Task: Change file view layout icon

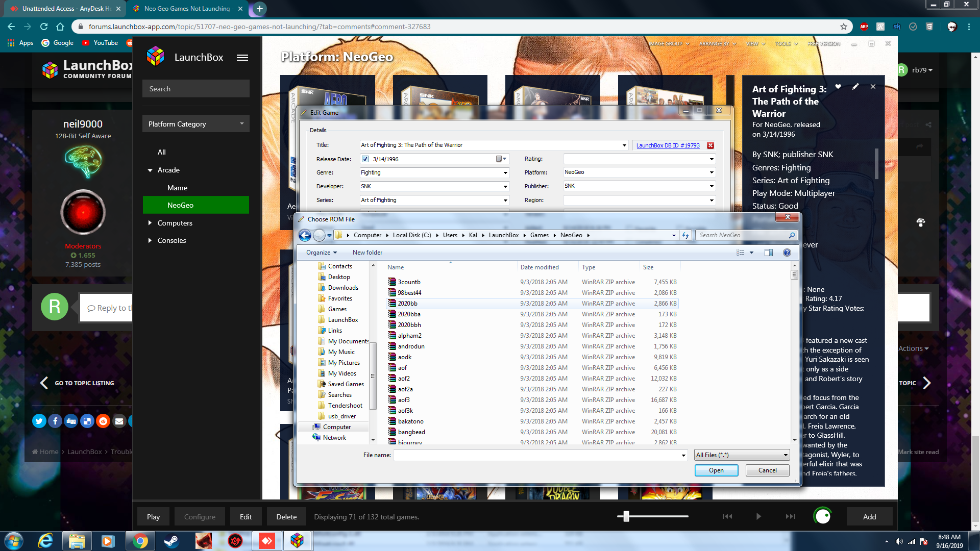Action: pyautogui.click(x=741, y=253)
